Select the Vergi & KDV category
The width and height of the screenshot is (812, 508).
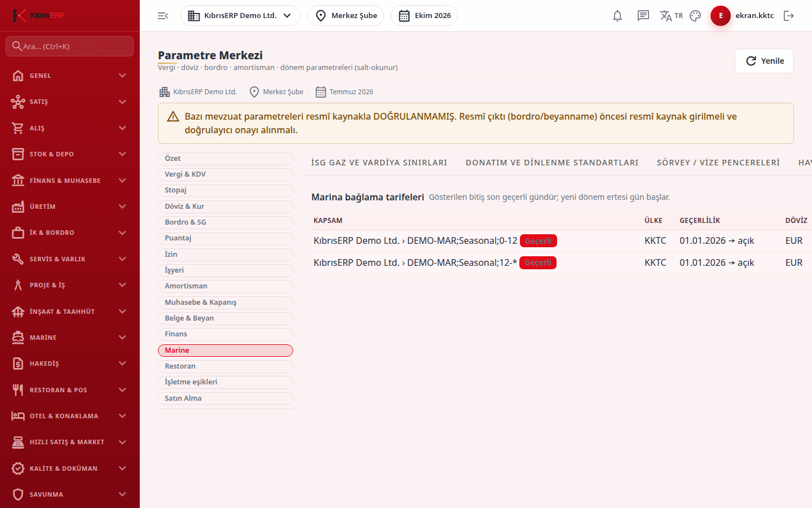(x=226, y=174)
